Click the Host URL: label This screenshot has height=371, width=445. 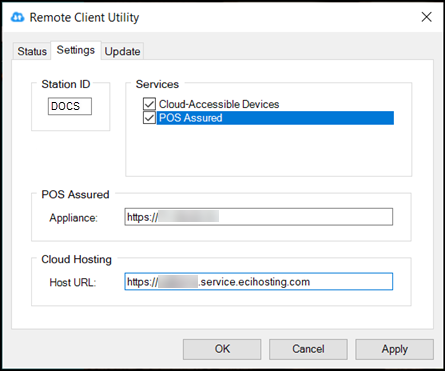tap(73, 282)
